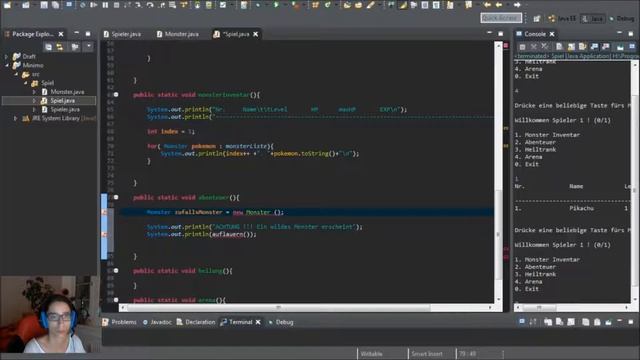Fold the abenteuer method

(x=116, y=198)
